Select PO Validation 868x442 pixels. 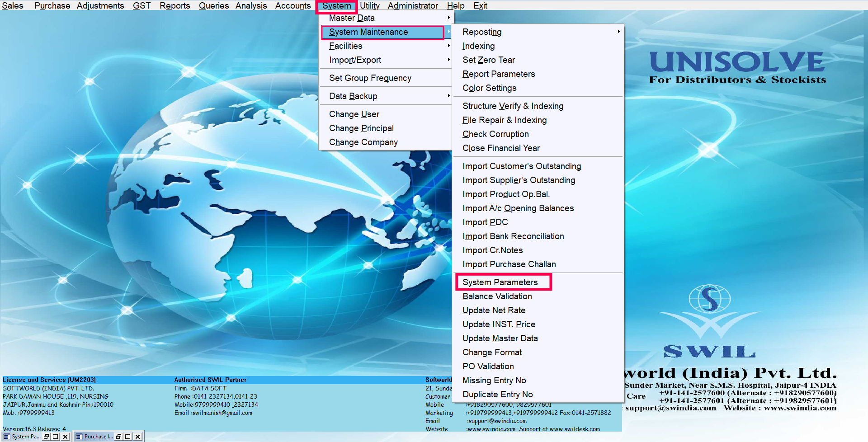[538, 367]
